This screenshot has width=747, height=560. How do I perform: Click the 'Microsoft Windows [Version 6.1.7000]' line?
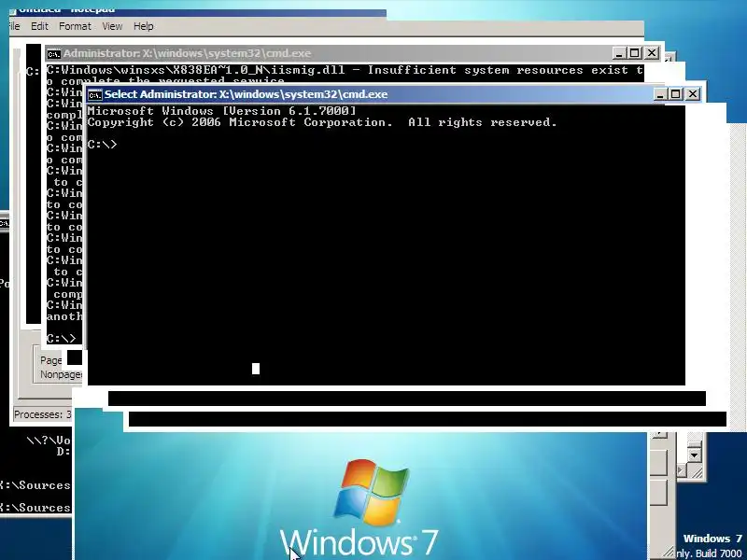tap(221, 111)
